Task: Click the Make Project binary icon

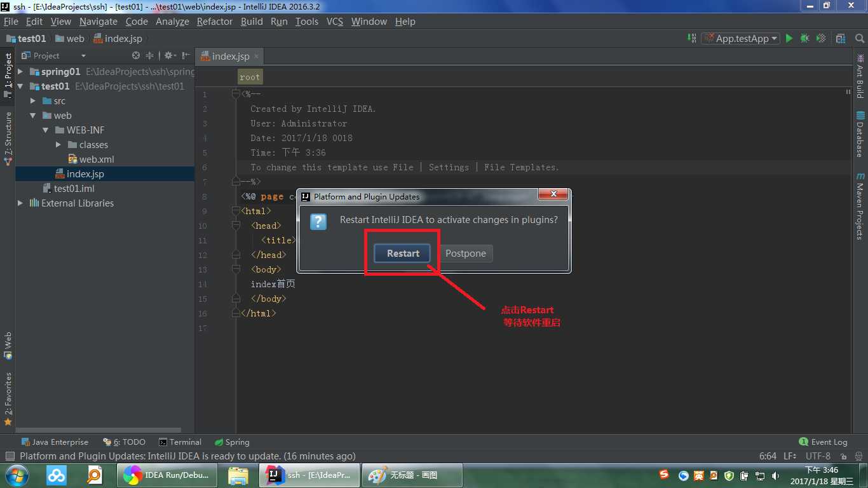Action: tap(691, 38)
